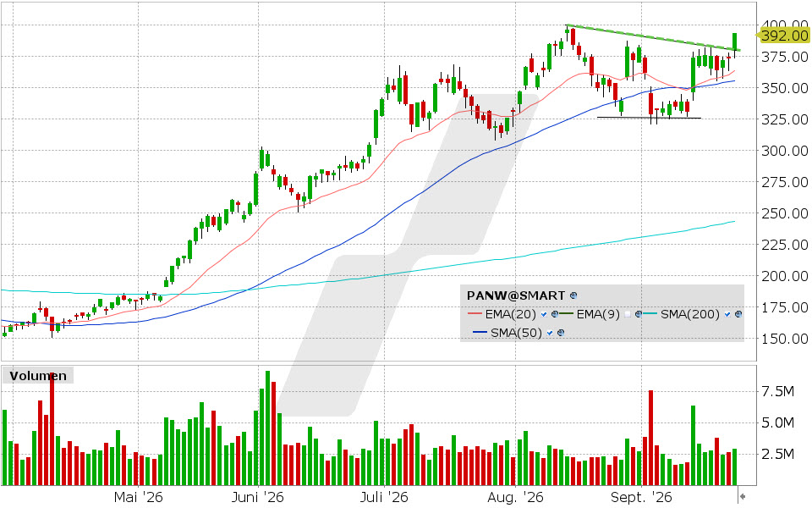The height and width of the screenshot is (508, 812).
Task: Select the PANW@SMART legend title
Action: (516, 295)
